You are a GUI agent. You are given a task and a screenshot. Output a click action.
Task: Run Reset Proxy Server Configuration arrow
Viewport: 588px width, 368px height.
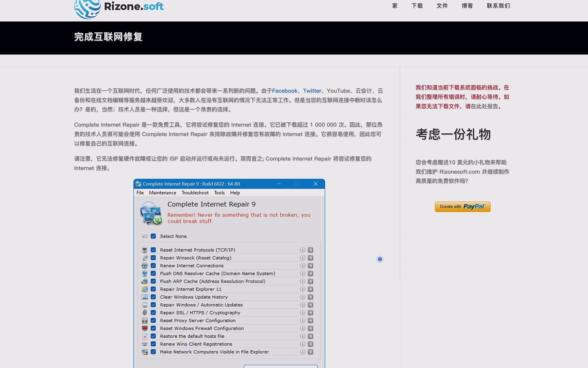[310, 321]
